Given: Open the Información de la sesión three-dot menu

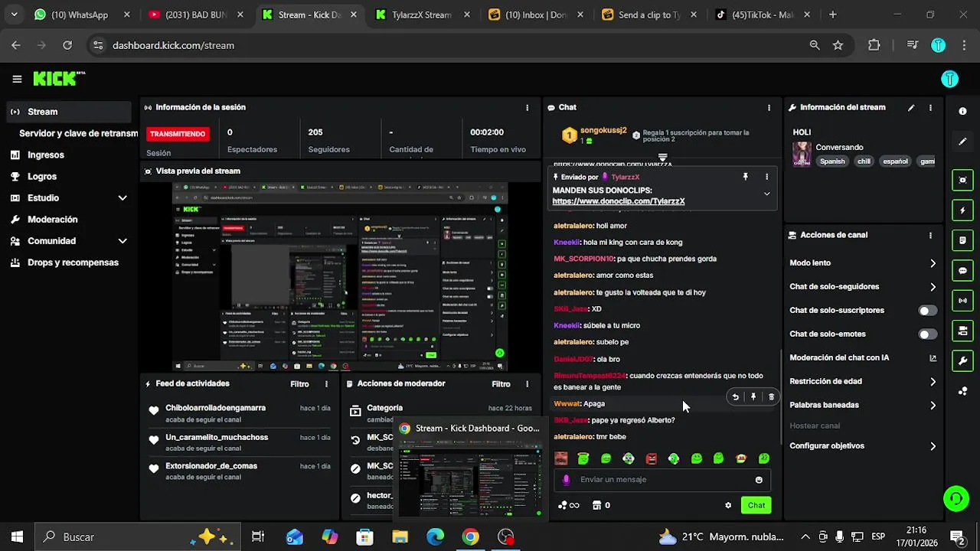Looking at the screenshot, I should (527, 108).
